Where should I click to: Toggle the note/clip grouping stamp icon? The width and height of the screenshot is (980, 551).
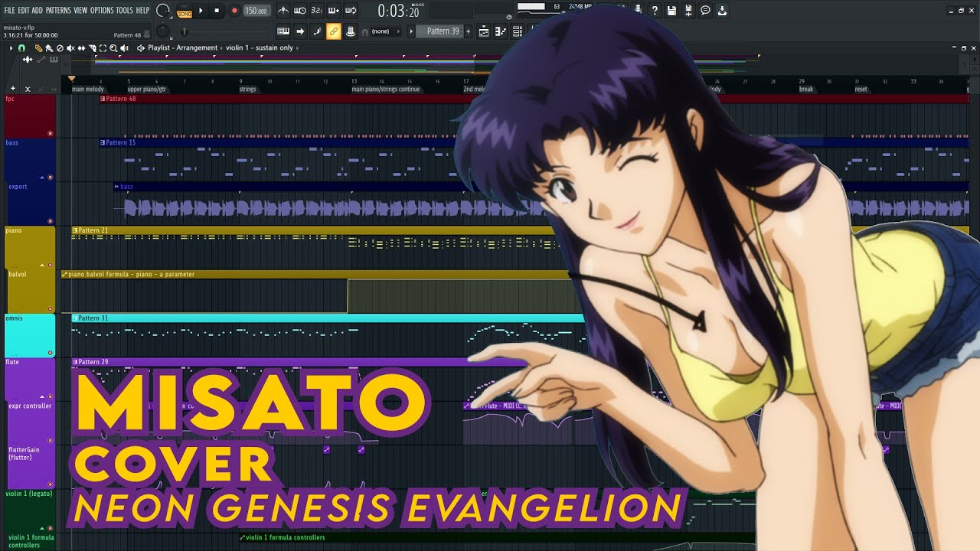(351, 31)
